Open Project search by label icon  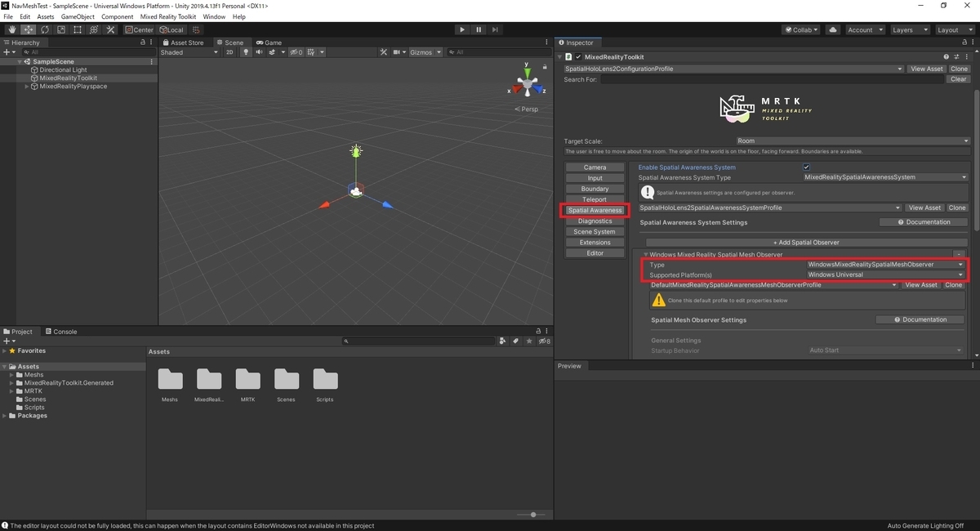[515, 341]
